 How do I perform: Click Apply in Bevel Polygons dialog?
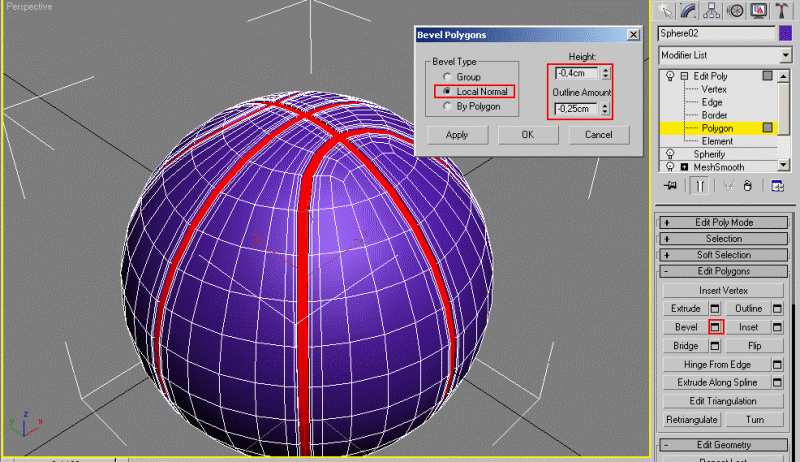coord(457,135)
